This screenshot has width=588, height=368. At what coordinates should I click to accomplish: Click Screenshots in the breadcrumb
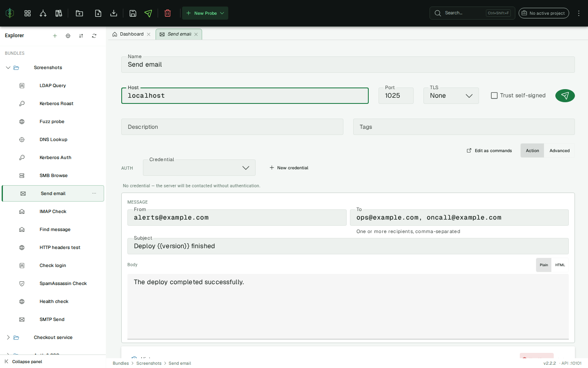[x=149, y=363]
